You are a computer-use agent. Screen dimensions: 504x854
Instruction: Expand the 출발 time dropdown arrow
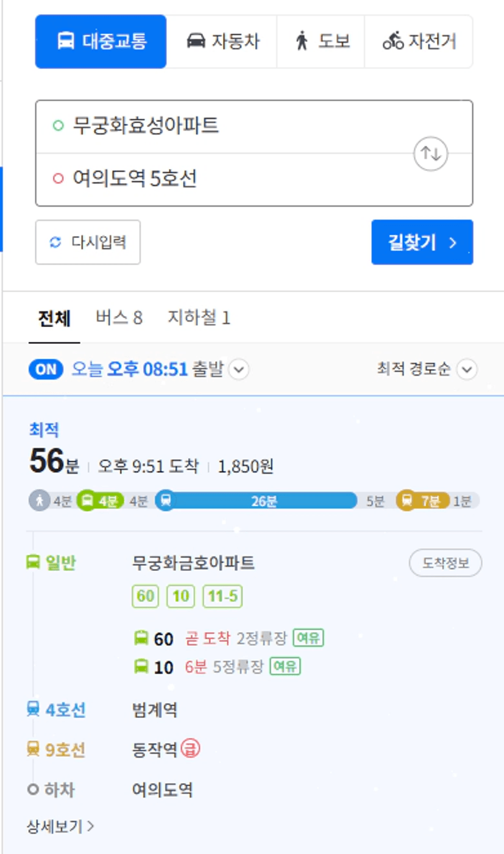239,370
